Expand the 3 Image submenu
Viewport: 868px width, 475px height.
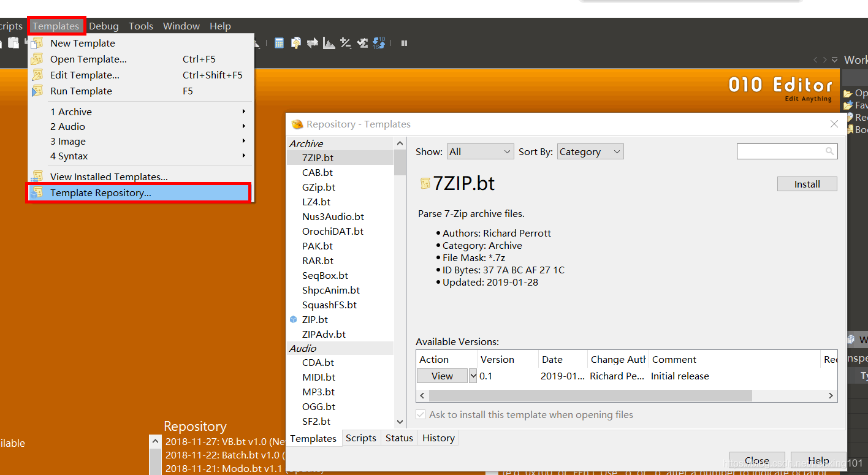click(x=141, y=141)
